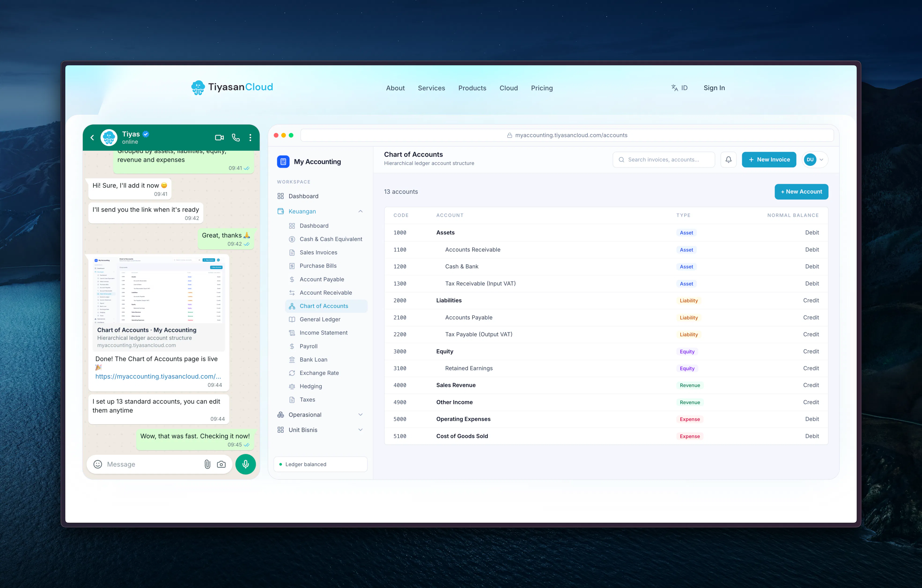Open notifications bell in My Accounting
This screenshot has width=922, height=588.
pos(728,160)
